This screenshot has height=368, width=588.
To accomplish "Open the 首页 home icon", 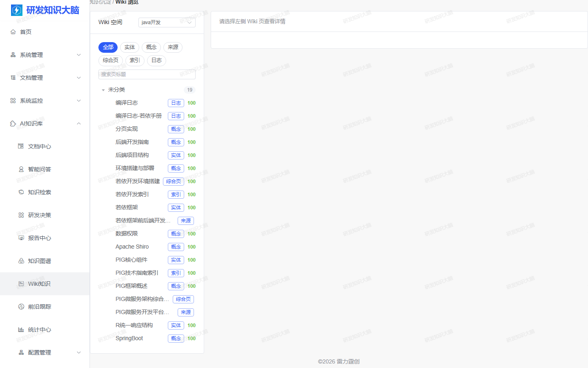I will [x=13, y=32].
